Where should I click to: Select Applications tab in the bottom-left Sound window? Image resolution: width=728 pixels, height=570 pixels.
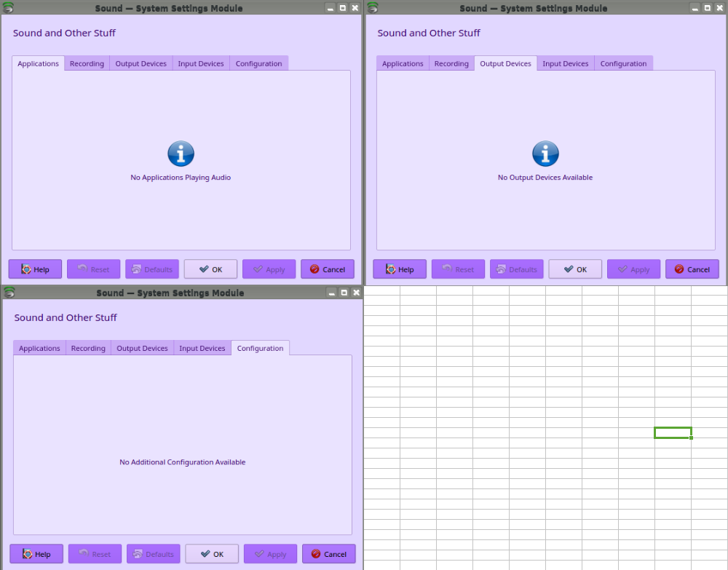[39, 349]
